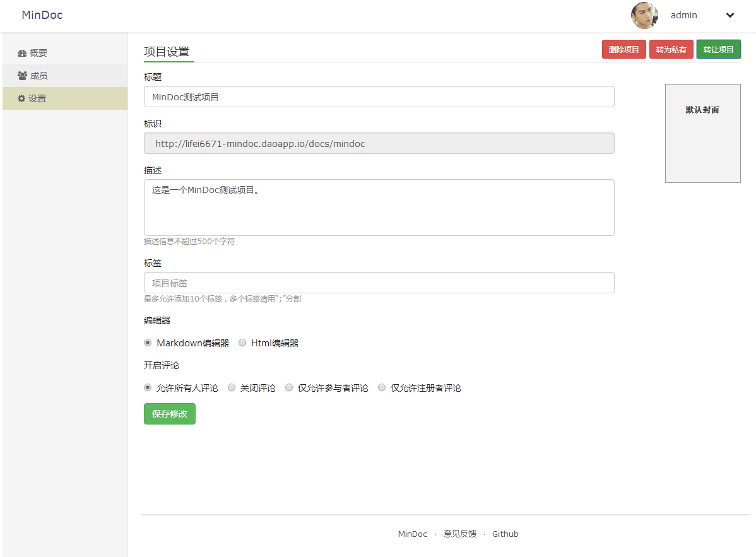The width and height of the screenshot is (756, 557).
Task: Click the green 转让项目 button
Action: (x=719, y=49)
